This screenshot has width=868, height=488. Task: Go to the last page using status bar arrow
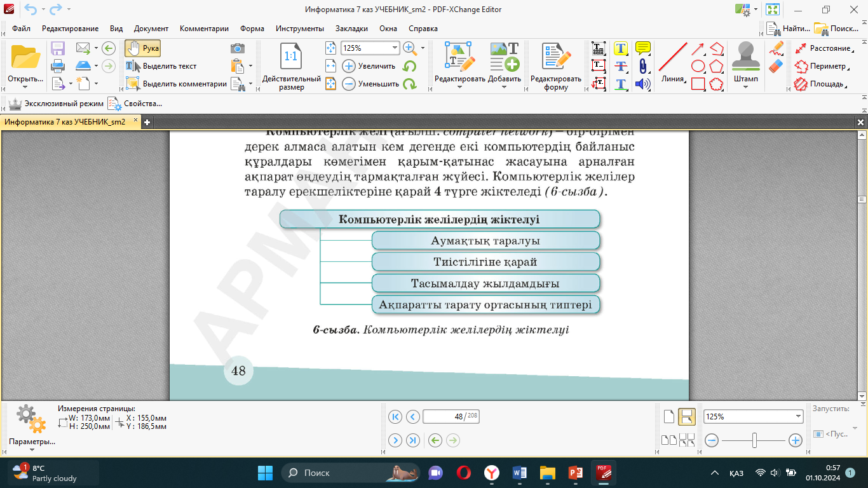pos(413,440)
